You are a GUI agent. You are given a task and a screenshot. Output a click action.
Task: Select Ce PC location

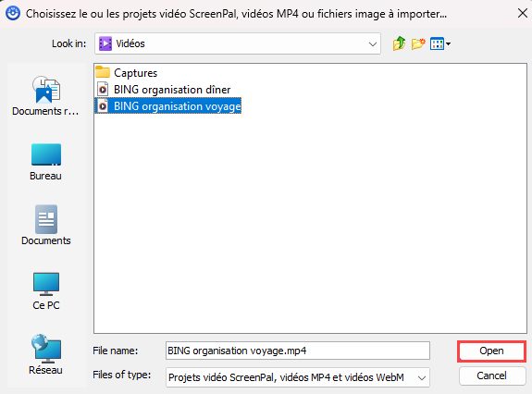coord(46,291)
